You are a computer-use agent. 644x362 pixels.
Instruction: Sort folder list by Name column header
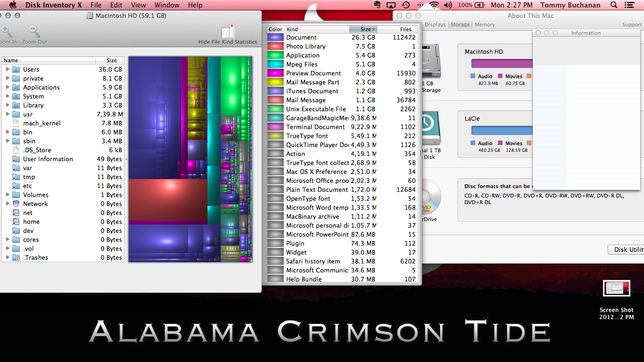coord(48,60)
